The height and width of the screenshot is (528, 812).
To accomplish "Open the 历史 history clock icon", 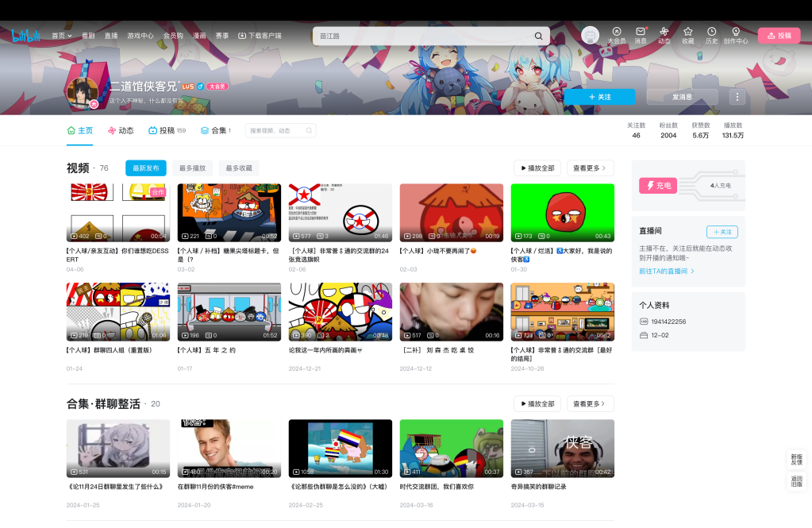I will [711, 32].
